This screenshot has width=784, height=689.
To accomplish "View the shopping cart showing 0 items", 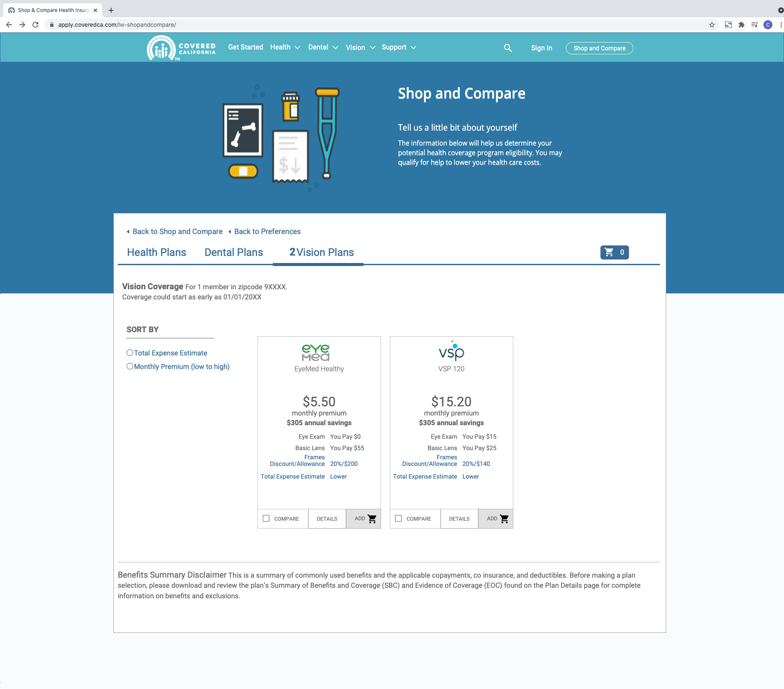I will coord(614,252).
